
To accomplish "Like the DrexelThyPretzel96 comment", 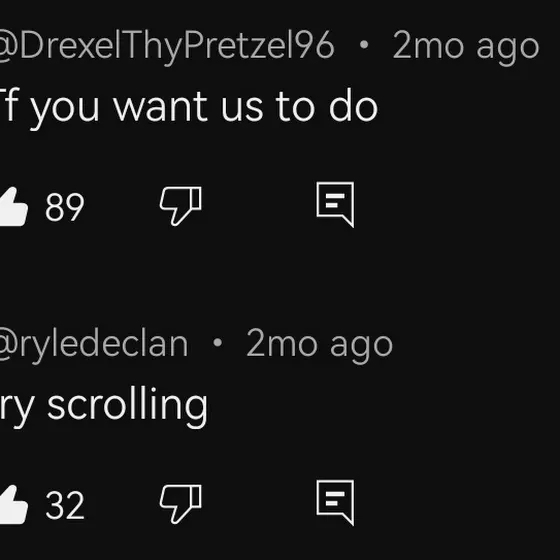I will click(13, 206).
